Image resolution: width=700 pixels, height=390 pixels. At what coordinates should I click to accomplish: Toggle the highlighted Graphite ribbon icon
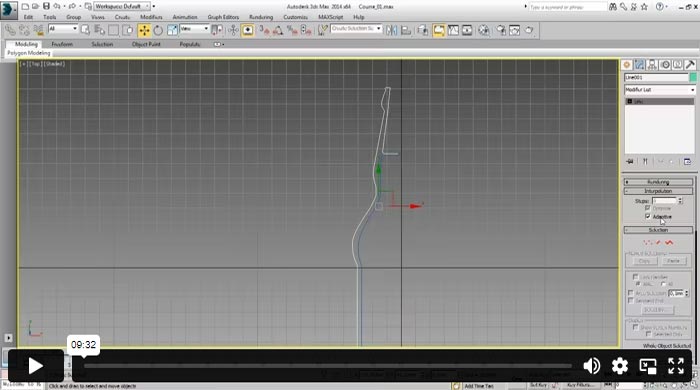pyautogui.click(x=439, y=30)
